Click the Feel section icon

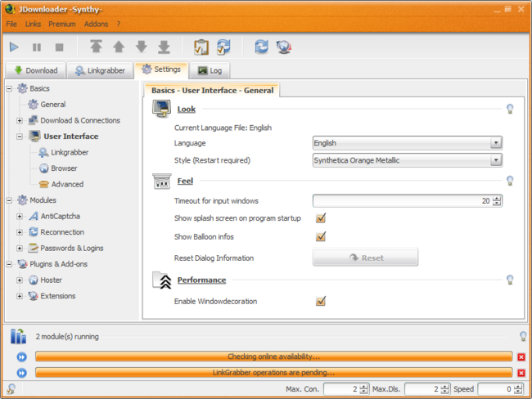pyautogui.click(x=162, y=181)
